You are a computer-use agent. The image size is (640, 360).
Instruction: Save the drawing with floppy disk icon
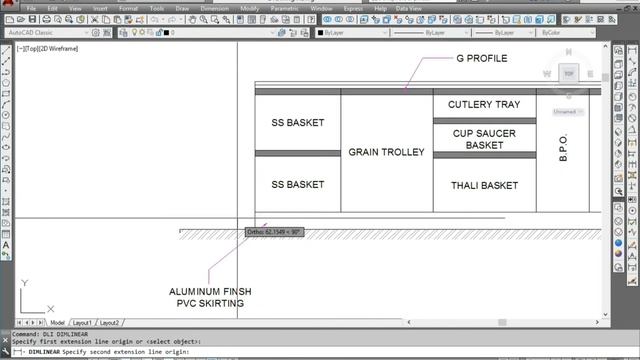coord(32,20)
